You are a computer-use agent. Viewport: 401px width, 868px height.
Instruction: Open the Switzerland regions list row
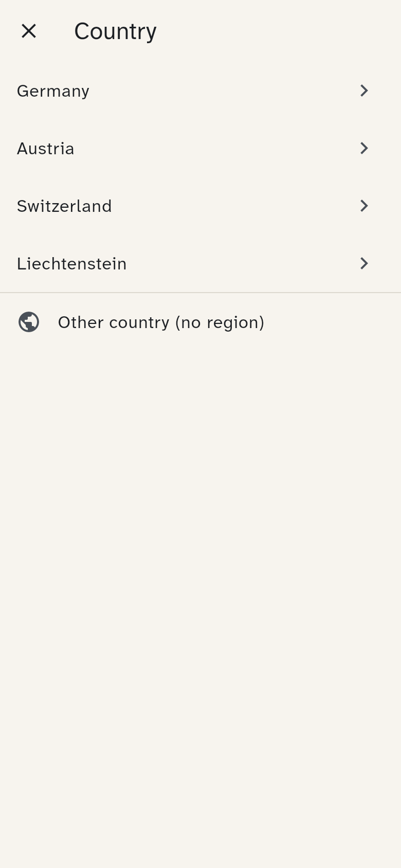point(200,206)
